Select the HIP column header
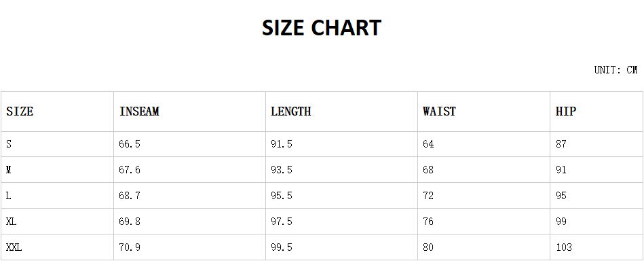 pos(596,111)
